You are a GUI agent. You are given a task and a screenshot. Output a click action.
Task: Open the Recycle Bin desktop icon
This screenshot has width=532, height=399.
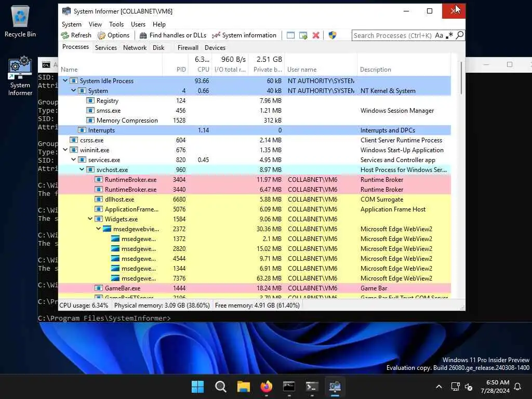point(20,21)
